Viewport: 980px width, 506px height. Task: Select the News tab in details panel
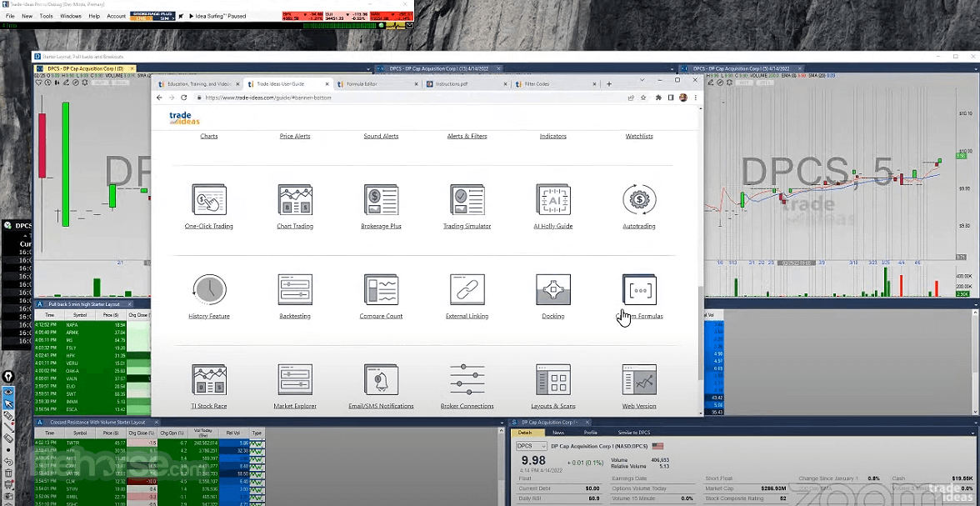tap(558, 432)
